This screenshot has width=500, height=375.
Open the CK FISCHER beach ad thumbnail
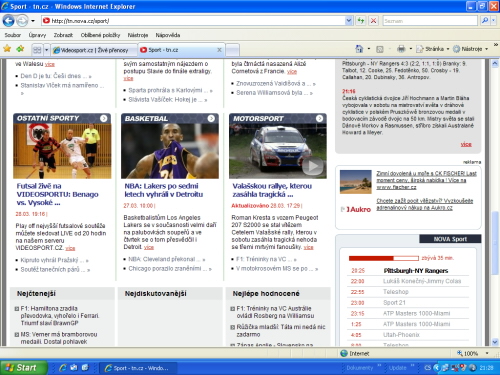355,182
